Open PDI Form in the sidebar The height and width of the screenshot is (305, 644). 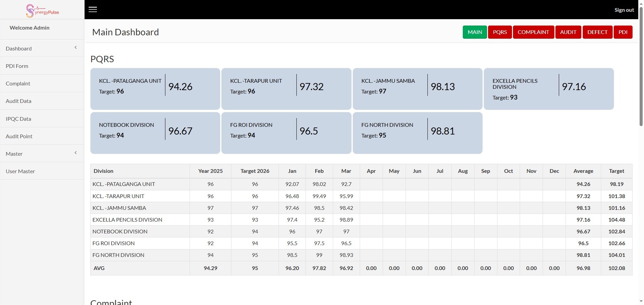[x=42, y=66]
